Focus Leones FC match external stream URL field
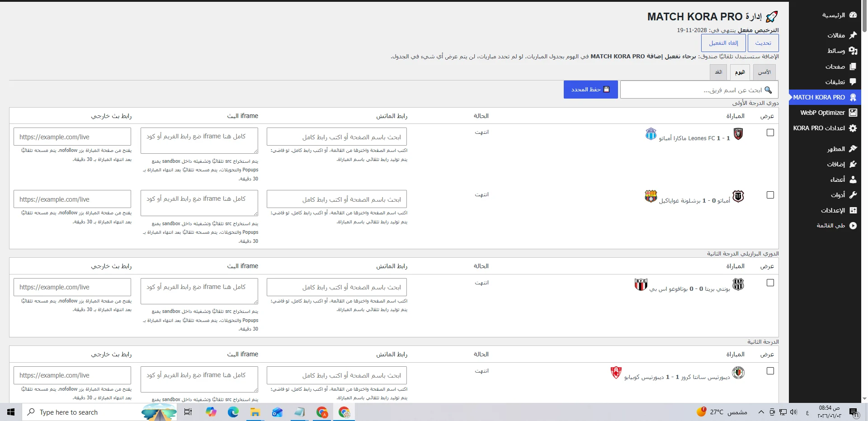The width and height of the screenshot is (868, 421). pos(72,137)
